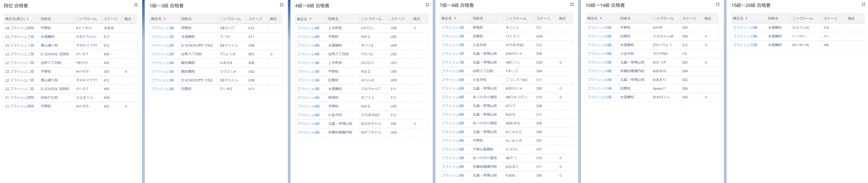Toggle the 検定名 sort arrow in 15級〜20級 panel
This screenshot has height=183, width=868.
pyautogui.click(x=747, y=19)
